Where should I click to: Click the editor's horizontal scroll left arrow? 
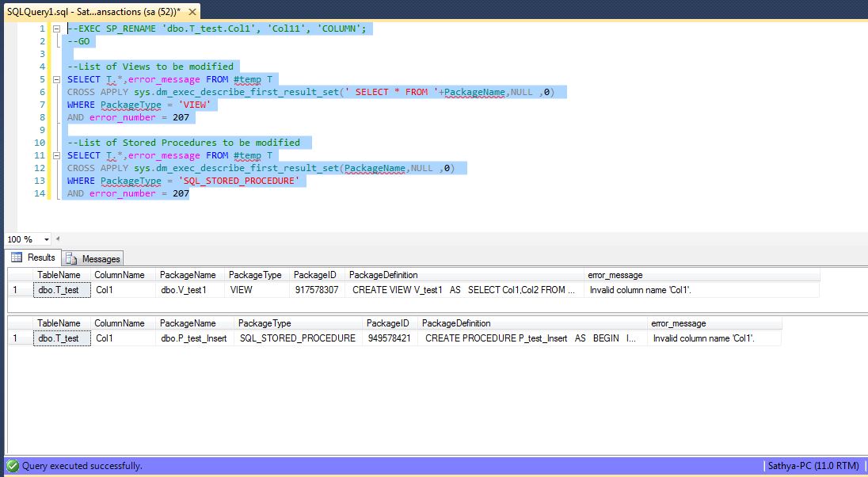coord(58,239)
